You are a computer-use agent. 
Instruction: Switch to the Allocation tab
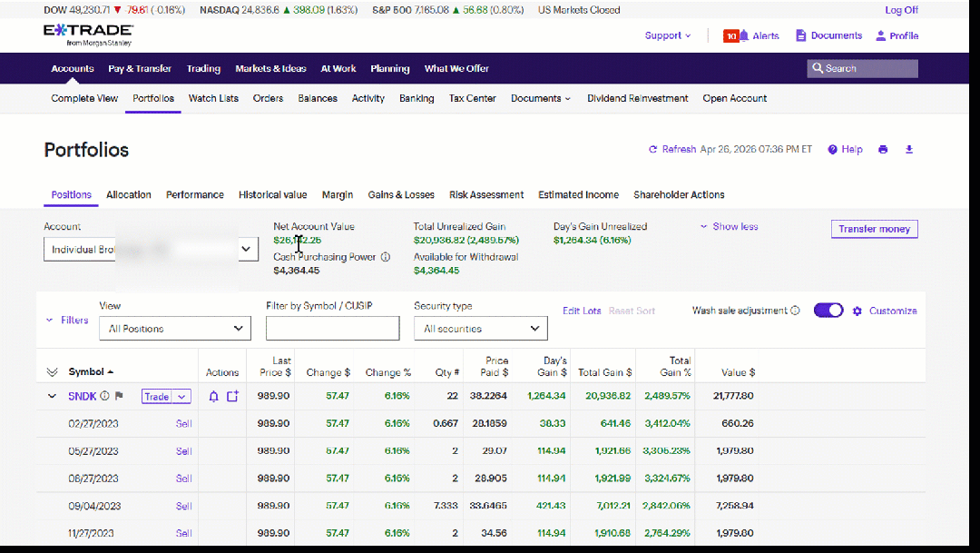[x=129, y=194]
